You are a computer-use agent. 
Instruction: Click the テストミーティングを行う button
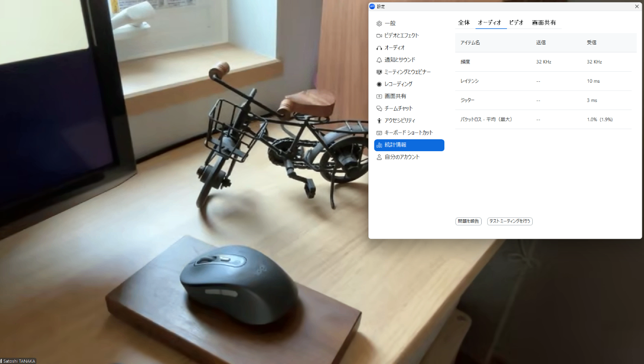pos(510,221)
